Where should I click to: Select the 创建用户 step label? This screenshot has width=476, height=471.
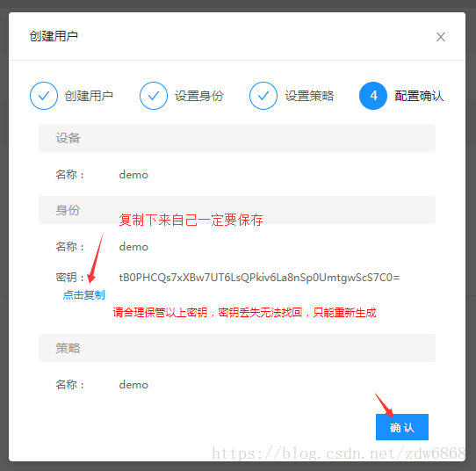pyautogui.click(x=89, y=96)
